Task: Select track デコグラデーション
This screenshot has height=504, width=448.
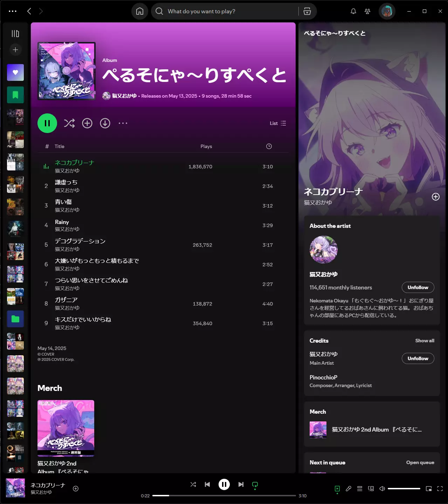Action: point(163,245)
